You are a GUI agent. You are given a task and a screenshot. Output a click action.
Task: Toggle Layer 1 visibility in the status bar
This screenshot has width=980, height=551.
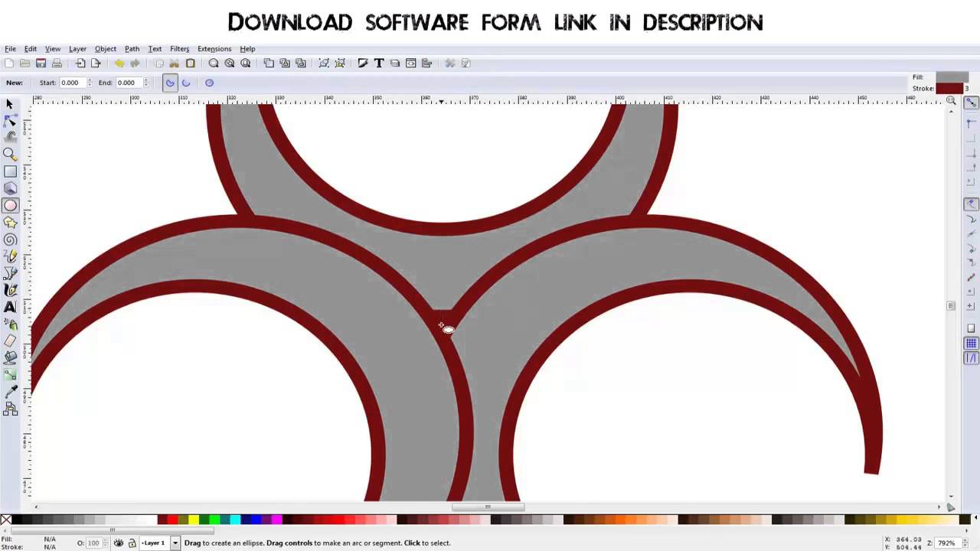tap(119, 543)
